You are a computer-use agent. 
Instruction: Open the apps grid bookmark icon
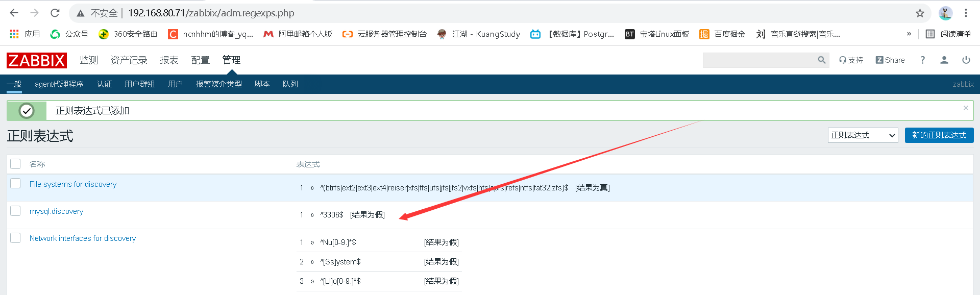pyautogui.click(x=14, y=34)
